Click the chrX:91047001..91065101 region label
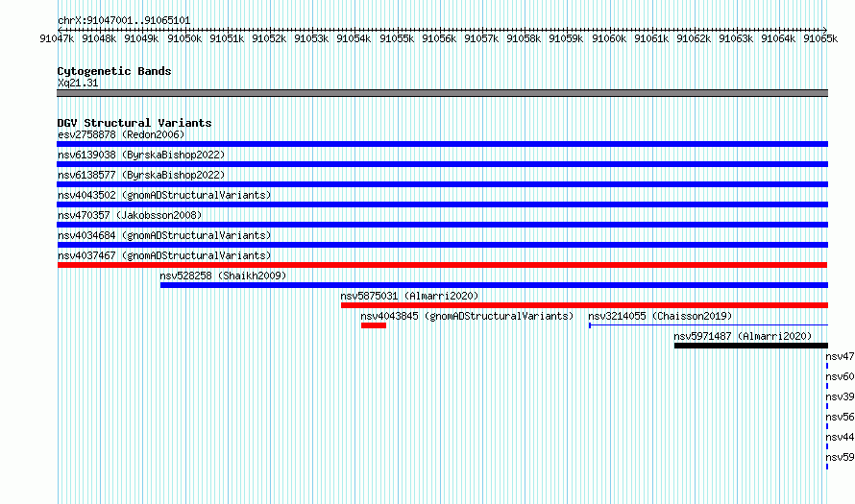The image size is (855, 504). pos(124,21)
